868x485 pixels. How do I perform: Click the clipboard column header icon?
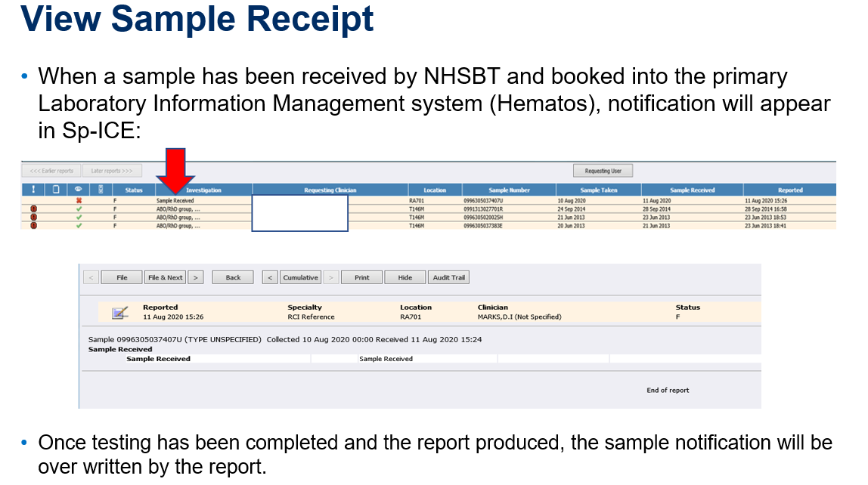(56, 190)
